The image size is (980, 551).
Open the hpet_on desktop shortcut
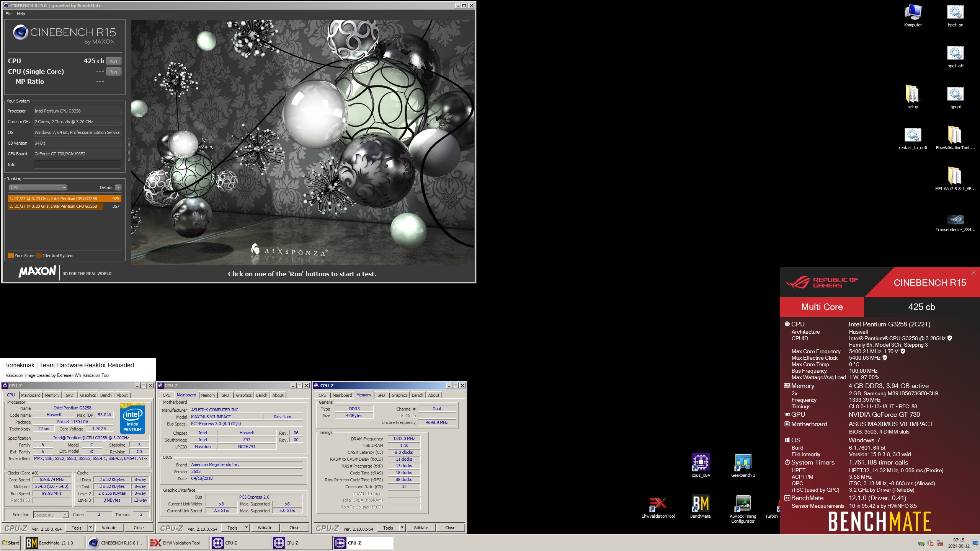coord(955,16)
